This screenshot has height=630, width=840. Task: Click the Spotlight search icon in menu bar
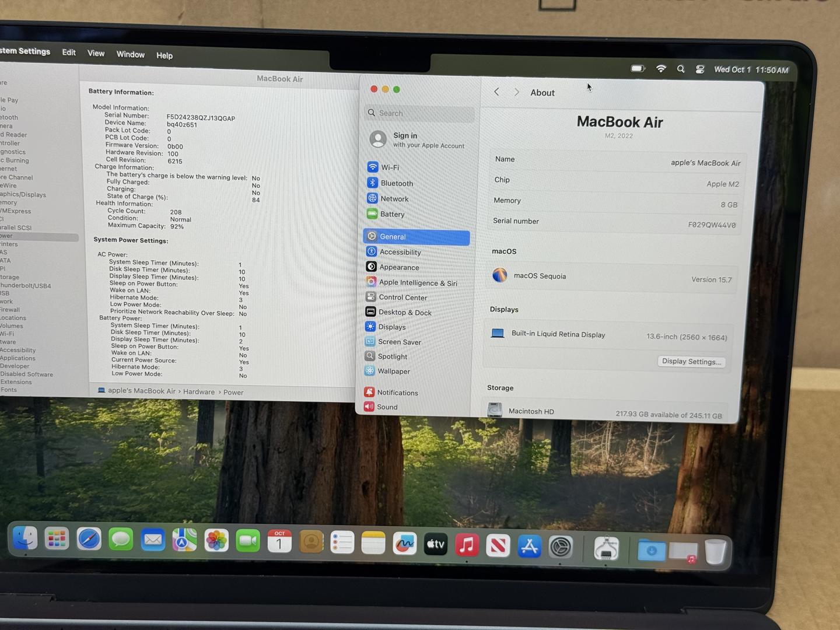(681, 69)
